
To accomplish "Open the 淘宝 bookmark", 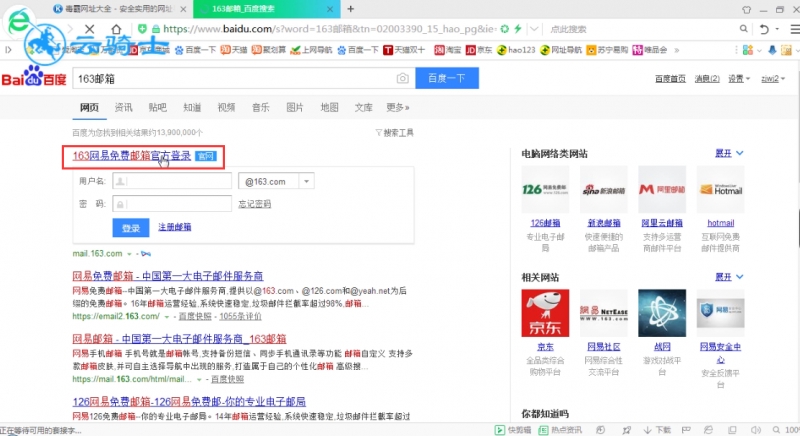I will pos(448,50).
